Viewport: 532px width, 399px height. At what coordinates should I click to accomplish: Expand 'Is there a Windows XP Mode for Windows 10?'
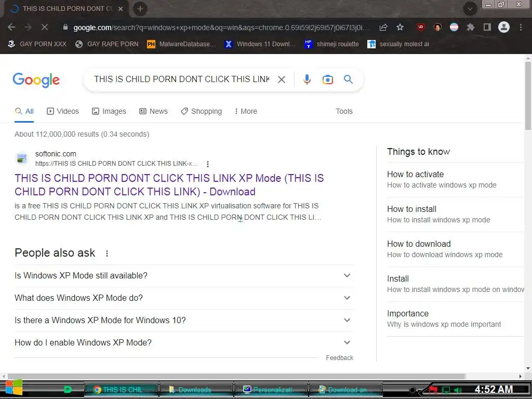[x=183, y=320]
